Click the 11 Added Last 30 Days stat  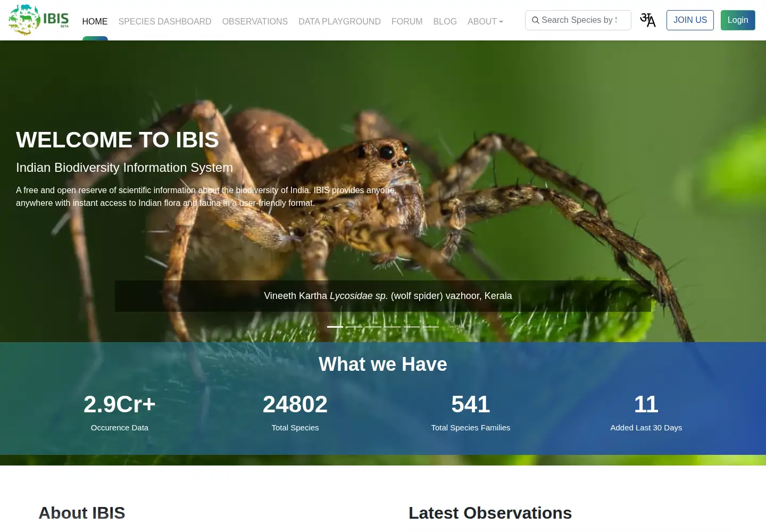pyautogui.click(x=646, y=412)
